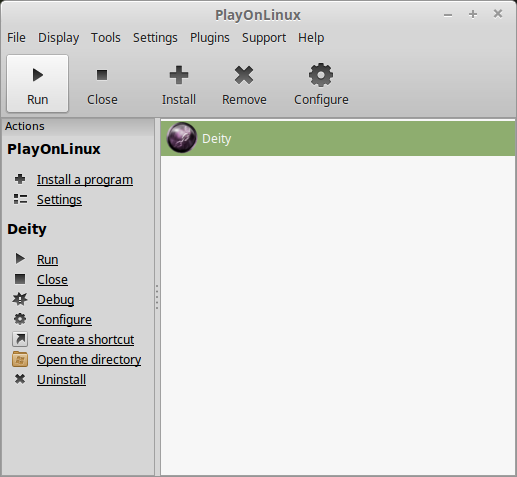Open the Settings menu in menu bar
This screenshot has width=517, height=477.
[x=155, y=38]
